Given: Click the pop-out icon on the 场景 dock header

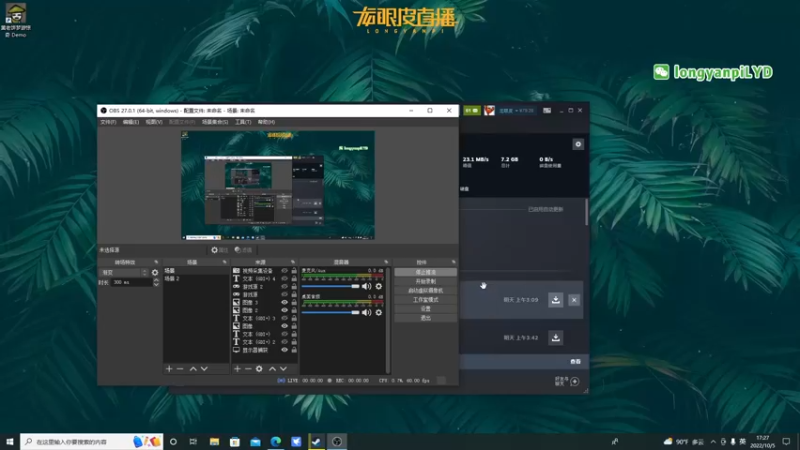Looking at the screenshot, I should (x=224, y=262).
